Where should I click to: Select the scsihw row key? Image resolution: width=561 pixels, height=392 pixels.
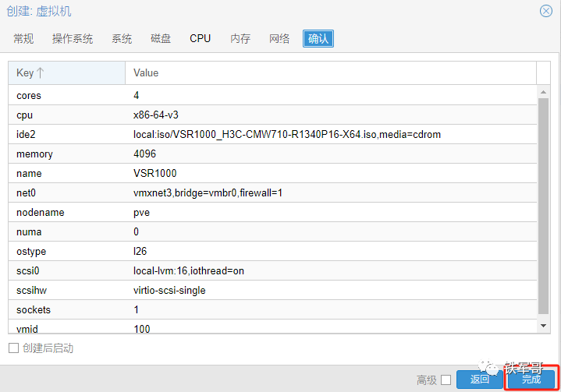point(31,290)
